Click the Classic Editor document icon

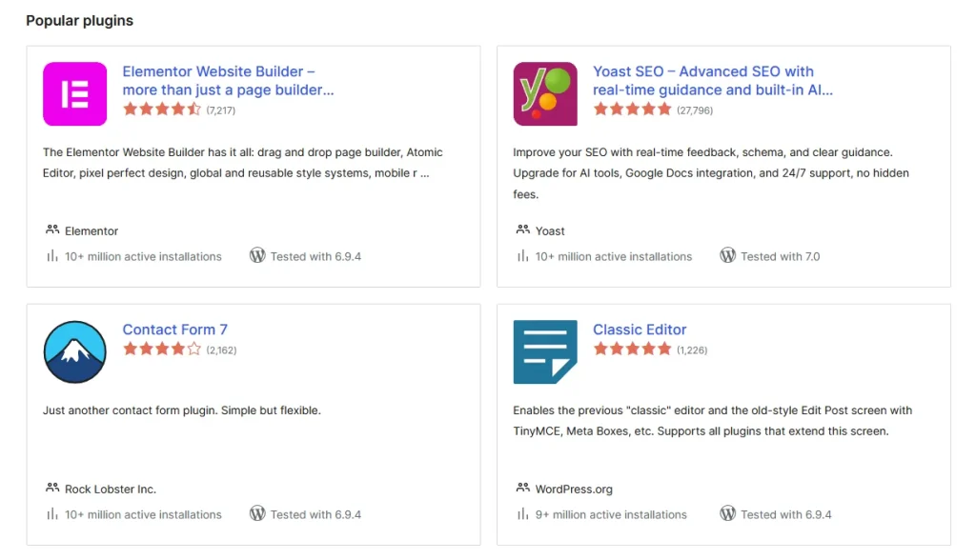pyautogui.click(x=544, y=351)
